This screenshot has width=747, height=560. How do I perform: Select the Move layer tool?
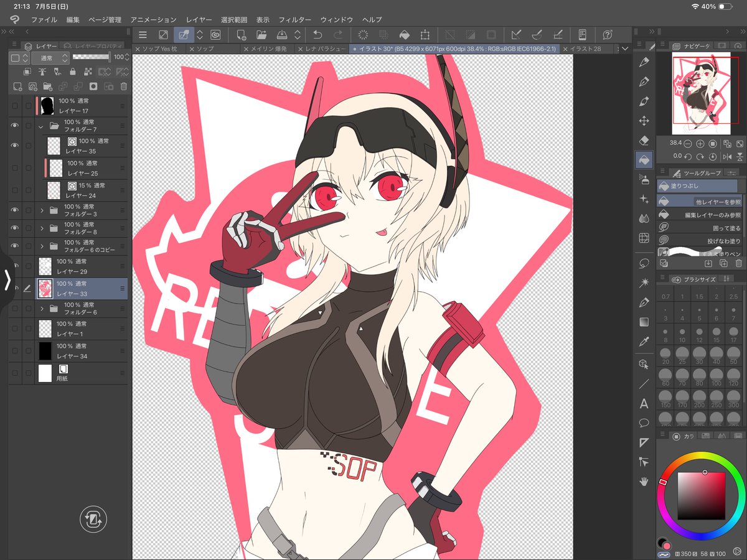click(x=644, y=121)
